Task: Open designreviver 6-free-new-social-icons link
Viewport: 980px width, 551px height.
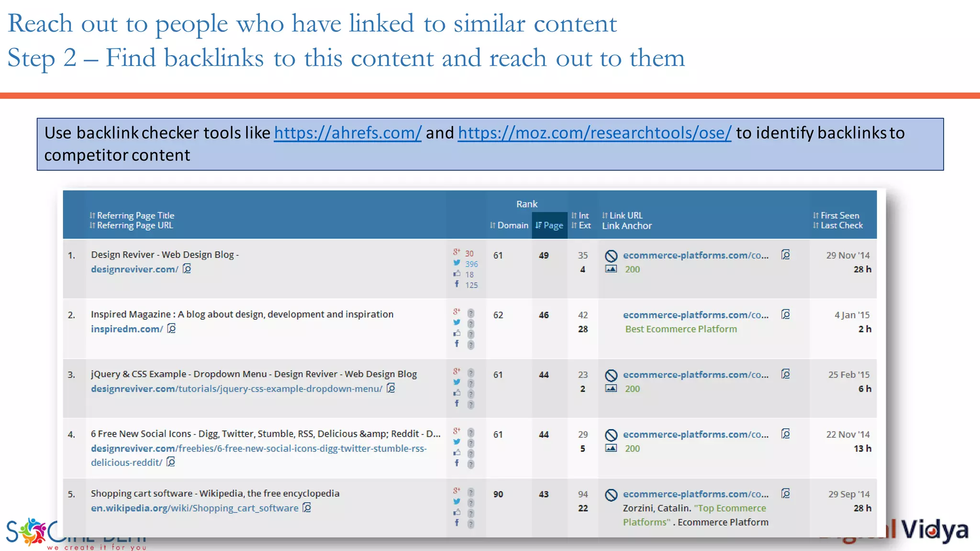Action: 258,455
